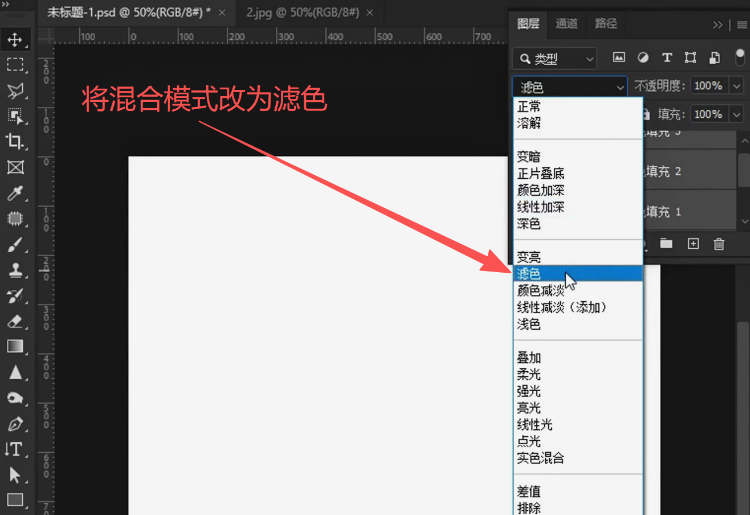Select the 填充 2 layer
The height and width of the screenshot is (515, 750).
point(689,171)
